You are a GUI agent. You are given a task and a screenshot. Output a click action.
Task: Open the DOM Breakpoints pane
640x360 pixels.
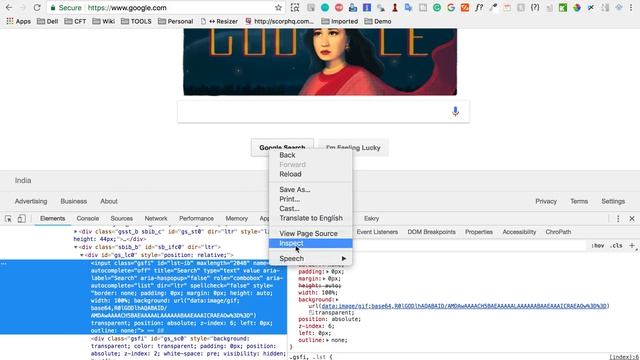431,232
